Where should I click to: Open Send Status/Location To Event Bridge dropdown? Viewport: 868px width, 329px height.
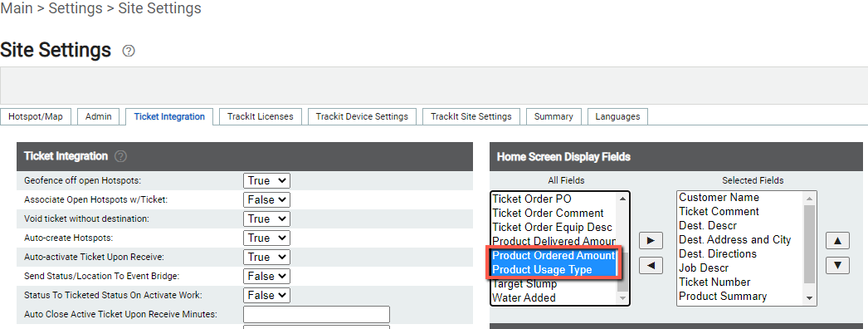(x=267, y=276)
